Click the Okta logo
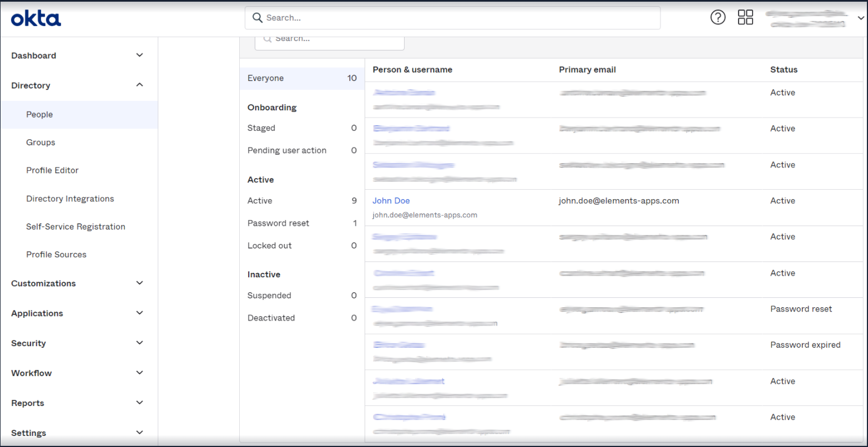868x447 pixels. tap(36, 18)
